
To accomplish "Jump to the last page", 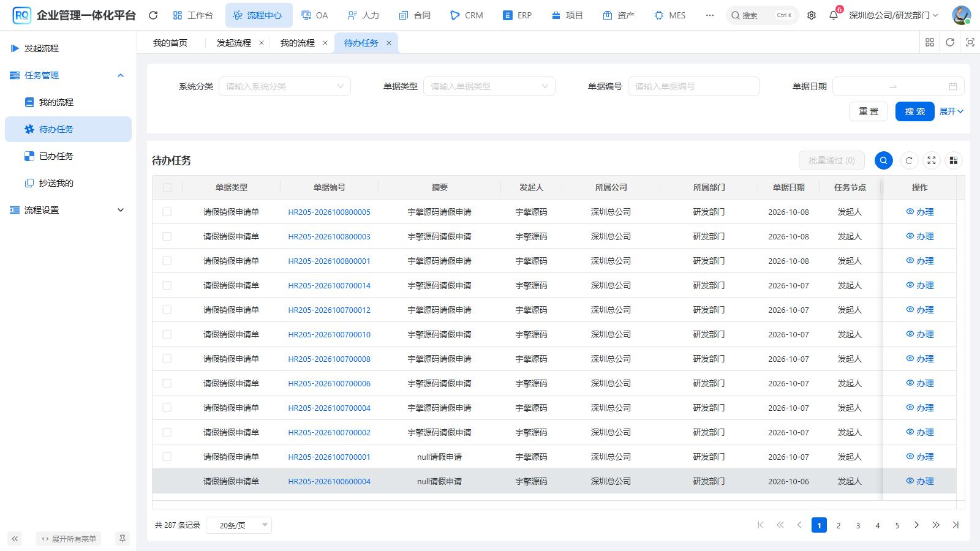I will coord(956,525).
